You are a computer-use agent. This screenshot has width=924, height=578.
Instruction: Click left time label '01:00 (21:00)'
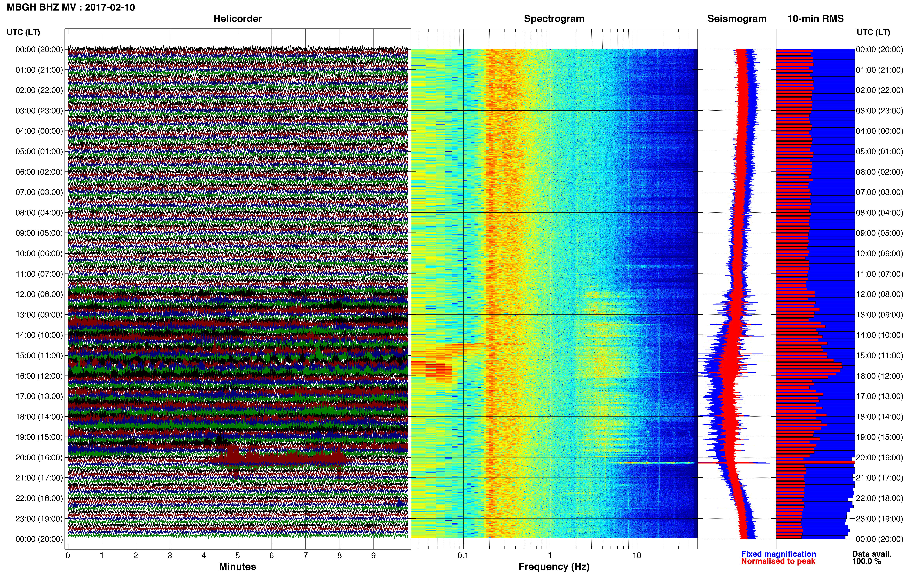click(x=39, y=70)
